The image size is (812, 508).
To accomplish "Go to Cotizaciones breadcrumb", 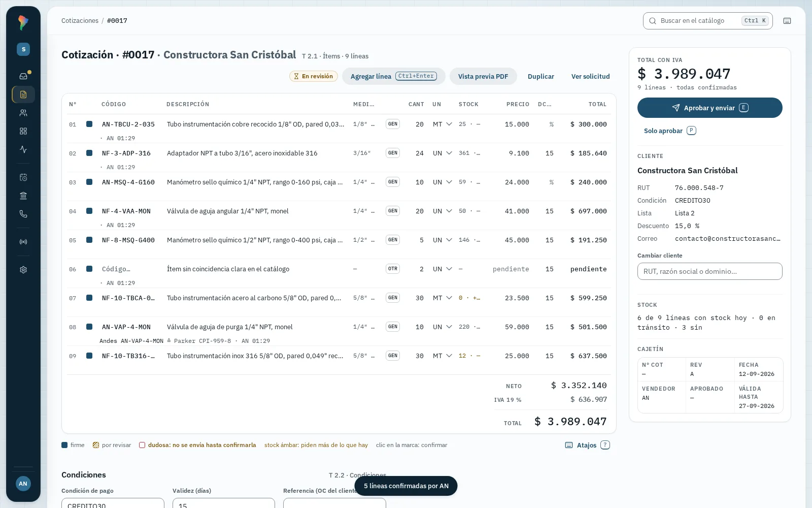I will coord(80,21).
